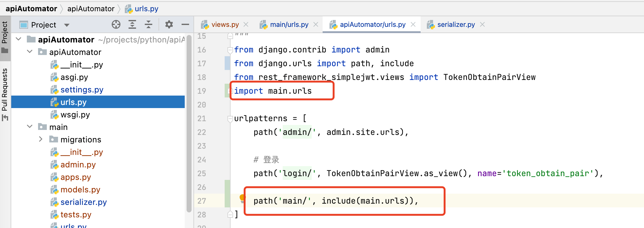Select __init__.py under apiAutomator folder

click(81, 65)
